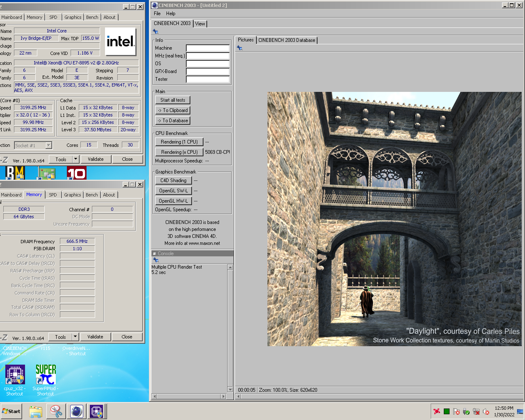Click the To Clipboard button
Image resolution: width=525 pixels, height=420 pixels.
click(173, 110)
